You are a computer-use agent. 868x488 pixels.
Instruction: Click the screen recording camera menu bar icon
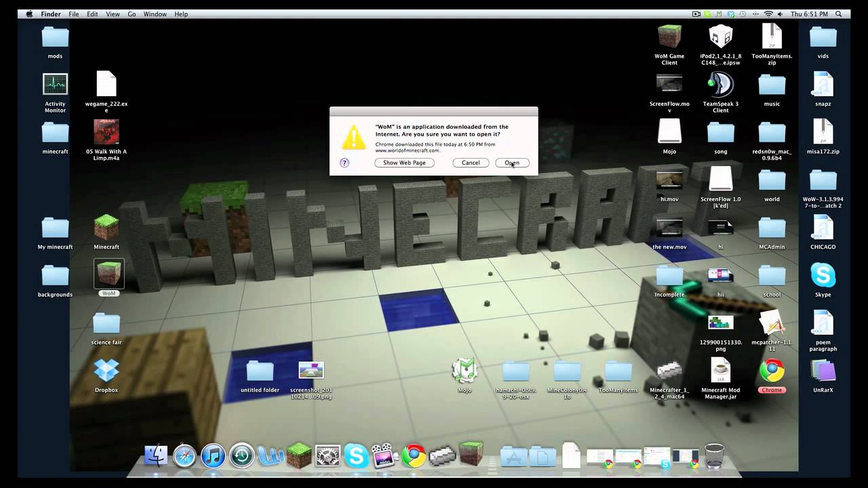[696, 14]
